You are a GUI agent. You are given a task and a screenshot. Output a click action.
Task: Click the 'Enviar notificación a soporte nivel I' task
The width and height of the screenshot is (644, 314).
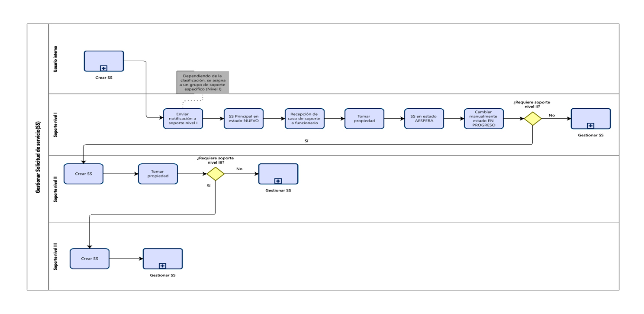coord(183,118)
